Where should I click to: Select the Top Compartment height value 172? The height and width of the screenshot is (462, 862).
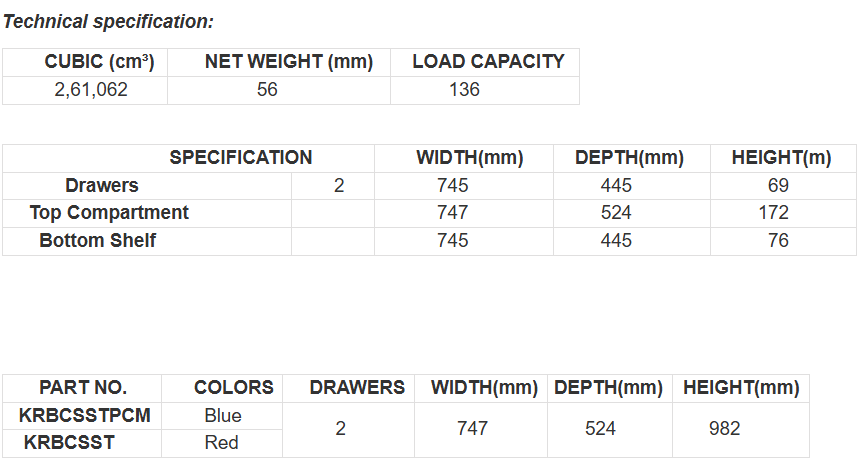[773, 213]
